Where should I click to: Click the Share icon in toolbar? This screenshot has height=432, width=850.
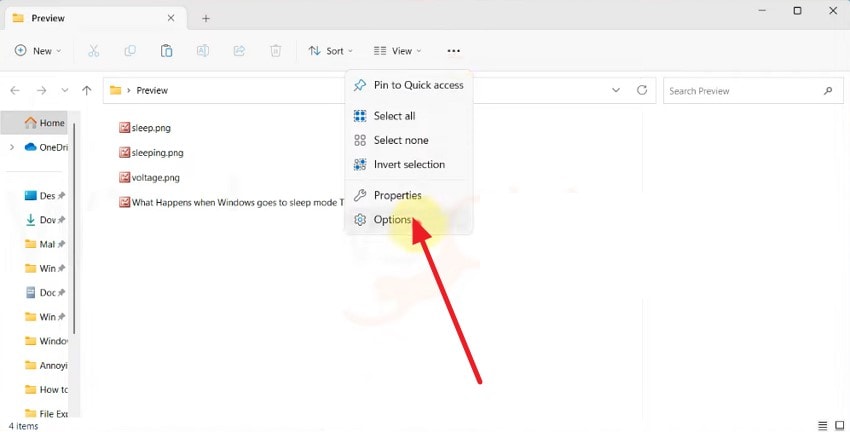click(239, 51)
